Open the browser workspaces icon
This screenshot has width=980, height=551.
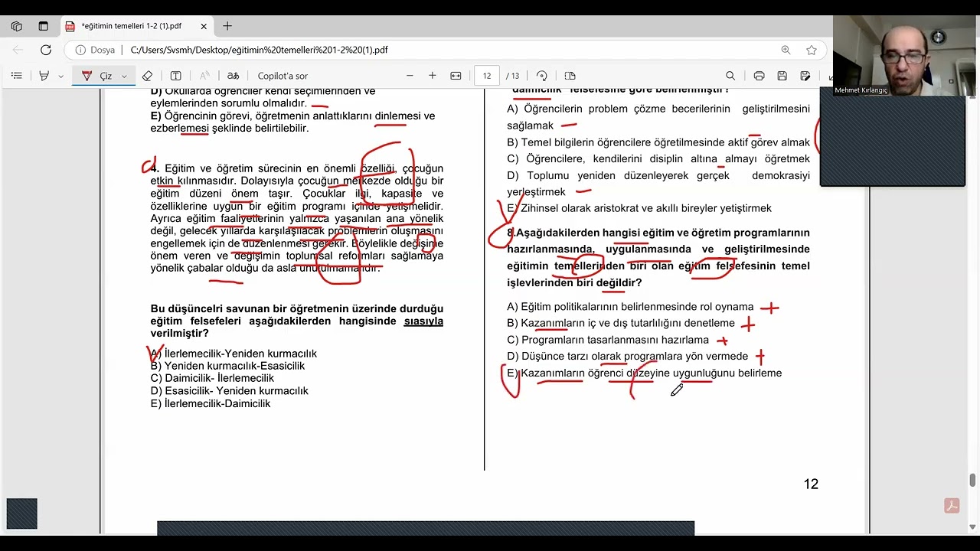click(x=17, y=26)
